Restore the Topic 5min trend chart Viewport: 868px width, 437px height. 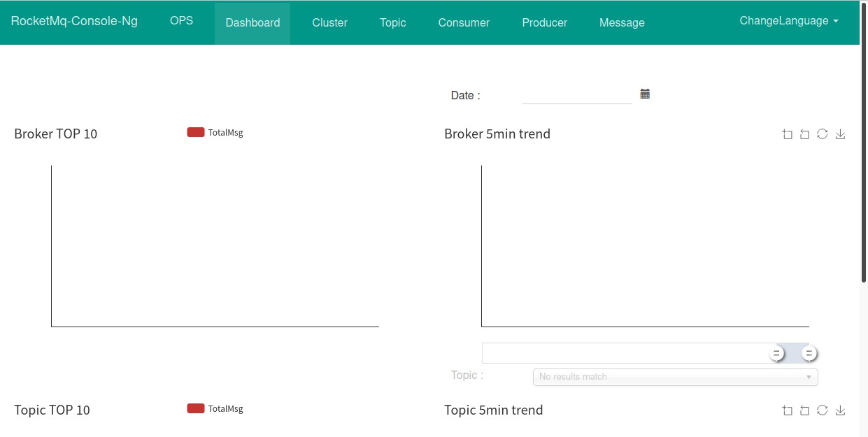[823, 410]
